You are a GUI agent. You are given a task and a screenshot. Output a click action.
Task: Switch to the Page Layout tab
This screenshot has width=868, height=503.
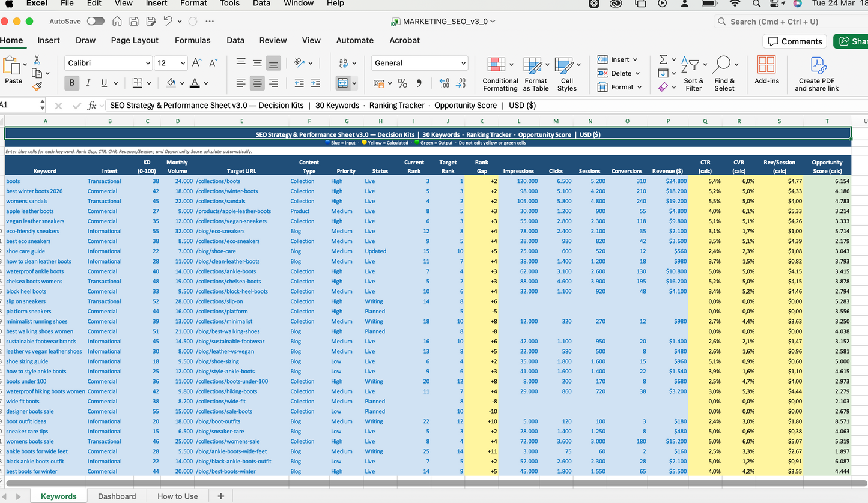click(x=135, y=40)
